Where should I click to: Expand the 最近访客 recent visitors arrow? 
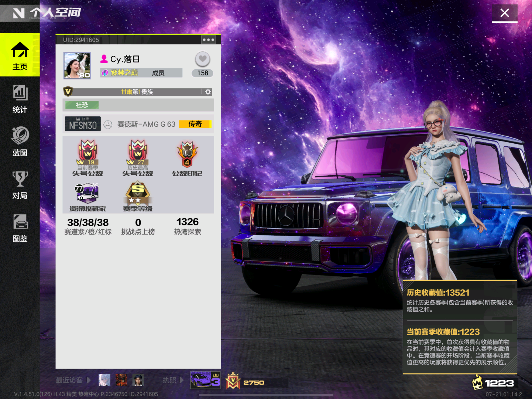point(89,380)
